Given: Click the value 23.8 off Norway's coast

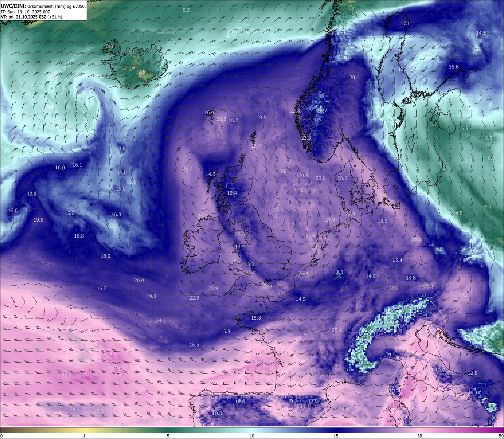Looking at the screenshot, I should [295, 111].
